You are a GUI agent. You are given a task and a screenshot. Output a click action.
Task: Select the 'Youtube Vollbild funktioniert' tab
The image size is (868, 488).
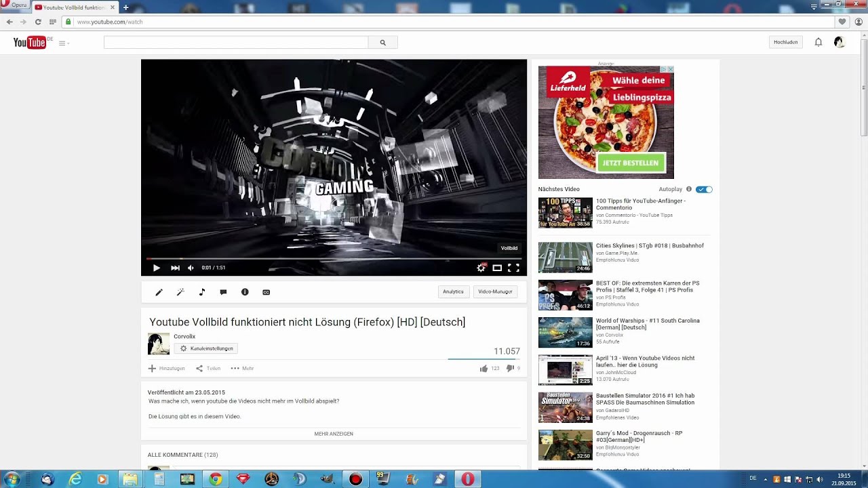click(74, 7)
